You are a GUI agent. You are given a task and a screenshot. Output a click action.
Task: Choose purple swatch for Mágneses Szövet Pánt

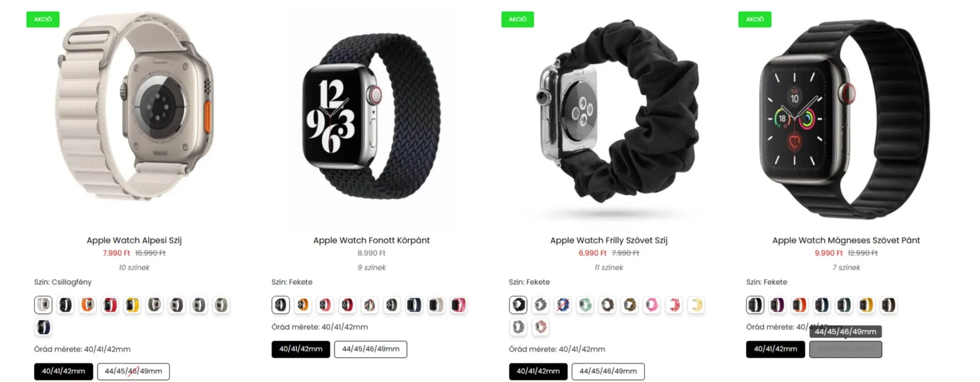click(x=777, y=305)
